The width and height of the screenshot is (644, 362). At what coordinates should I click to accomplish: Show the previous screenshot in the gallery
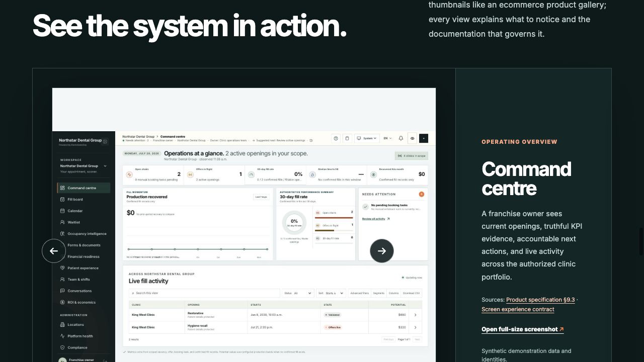tap(54, 251)
